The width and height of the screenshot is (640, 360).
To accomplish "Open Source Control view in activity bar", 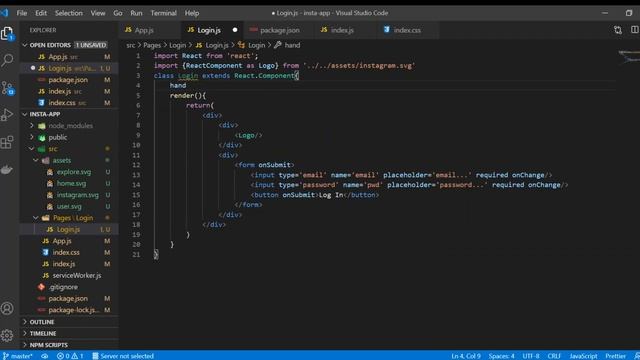I will pyautogui.click(x=7, y=88).
